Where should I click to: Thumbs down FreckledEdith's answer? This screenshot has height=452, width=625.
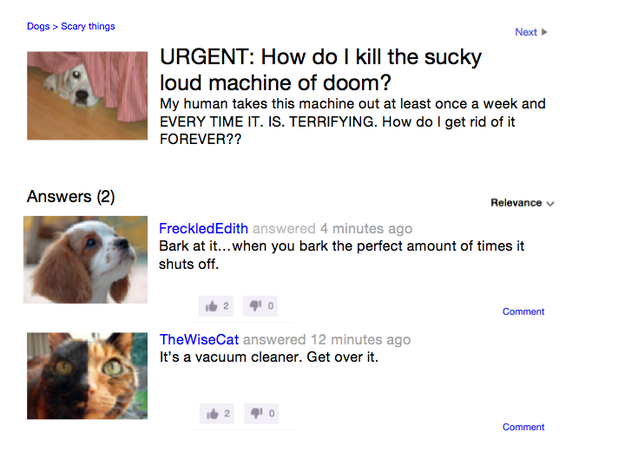click(260, 306)
